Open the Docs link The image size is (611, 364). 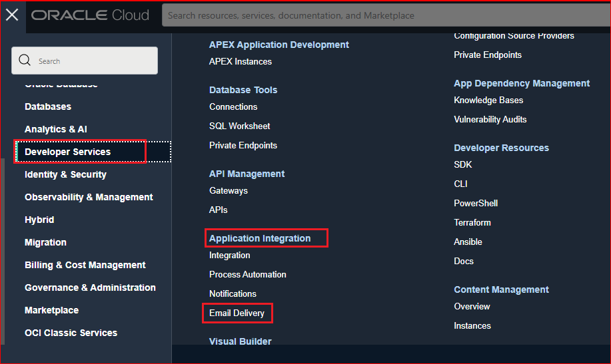464,262
